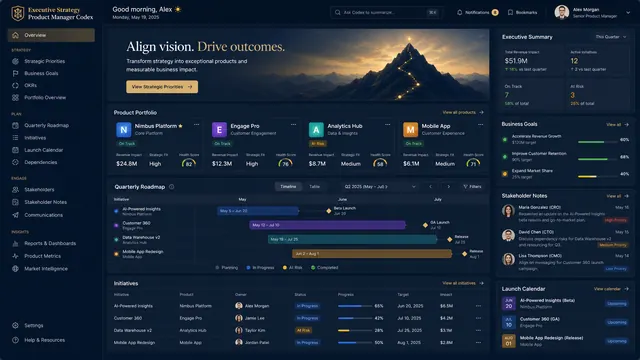Click View Strategic Priorities button
The height and width of the screenshot is (360, 640).
click(162, 87)
